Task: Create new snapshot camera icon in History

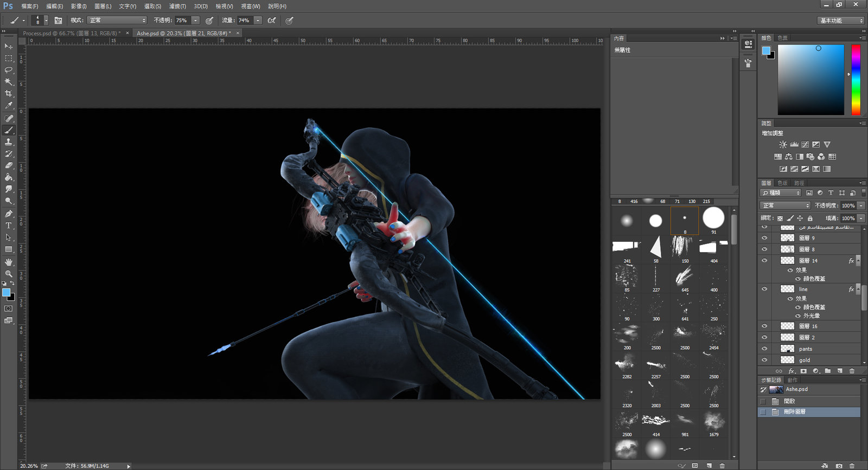Action: [x=839, y=466]
